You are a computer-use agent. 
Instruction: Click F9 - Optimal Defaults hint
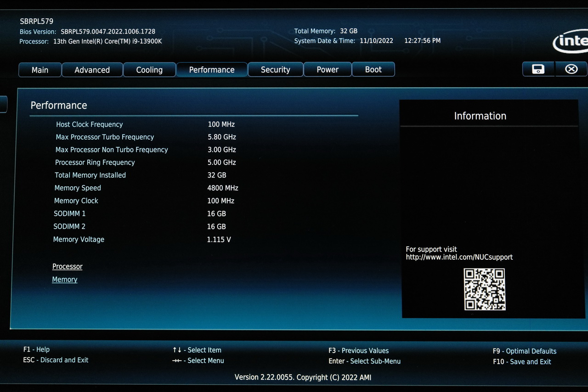[x=525, y=351]
